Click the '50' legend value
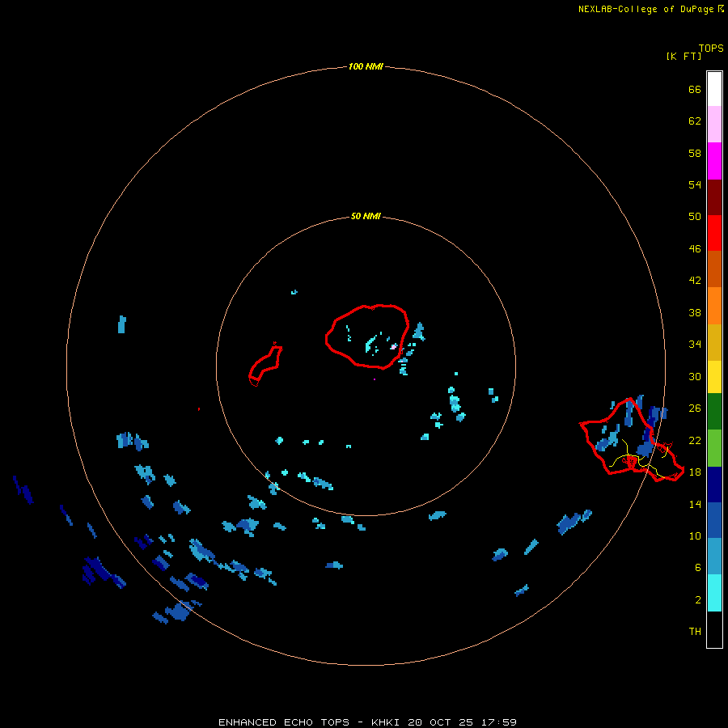Screen dimensions: 728x728 click(695, 216)
